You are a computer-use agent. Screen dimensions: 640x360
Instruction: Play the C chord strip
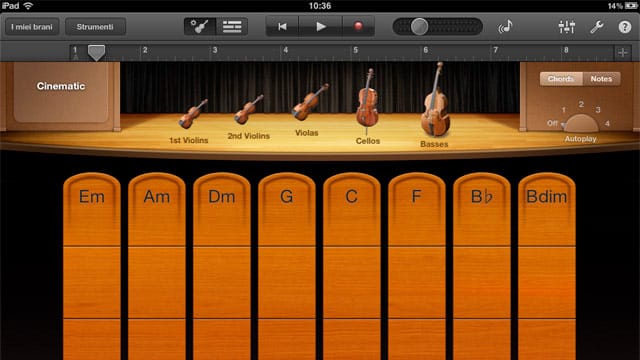coord(351,266)
